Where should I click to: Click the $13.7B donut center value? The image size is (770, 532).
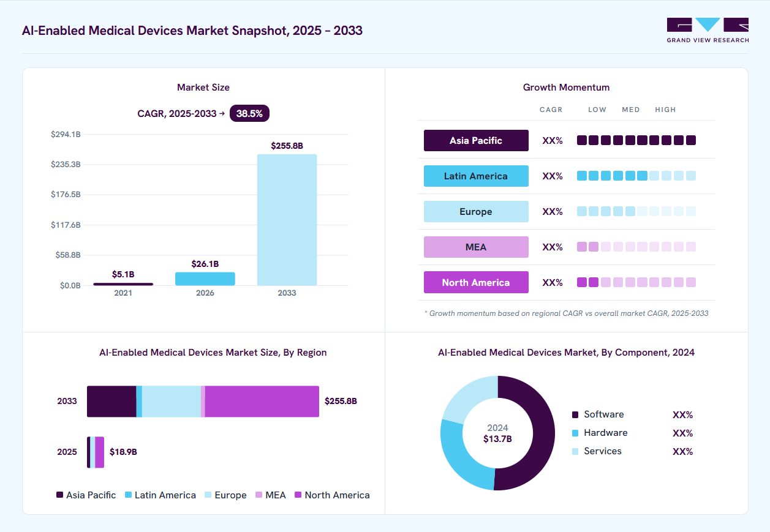point(497,439)
